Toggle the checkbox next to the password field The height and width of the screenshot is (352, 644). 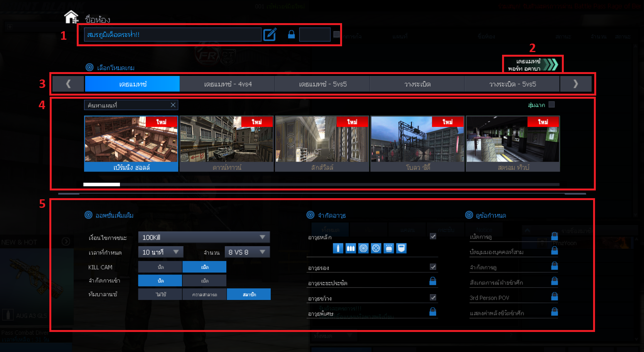coord(337,34)
